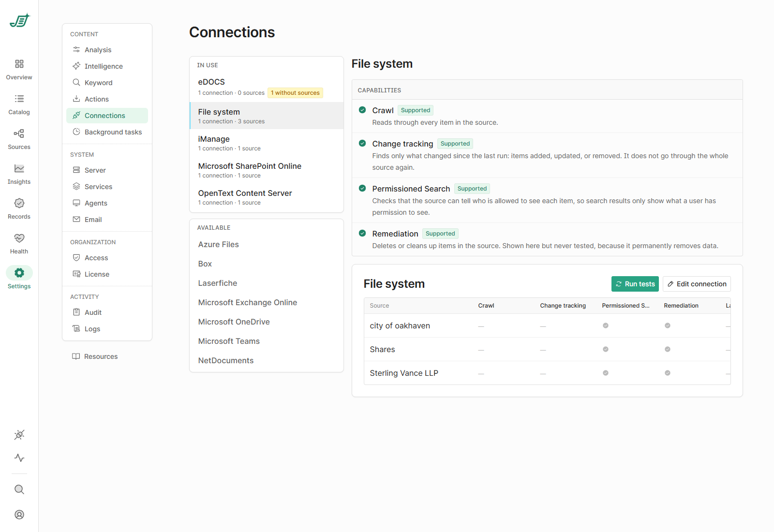This screenshot has width=774, height=532.
Task: Click the Settings gear icon
Action: coord(19,273)
